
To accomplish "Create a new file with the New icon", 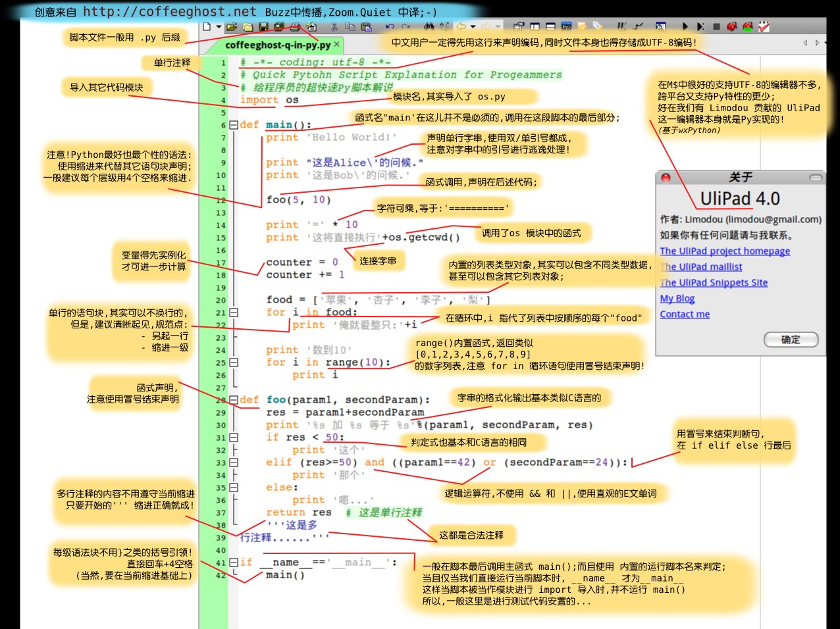I will coord(206,26).
